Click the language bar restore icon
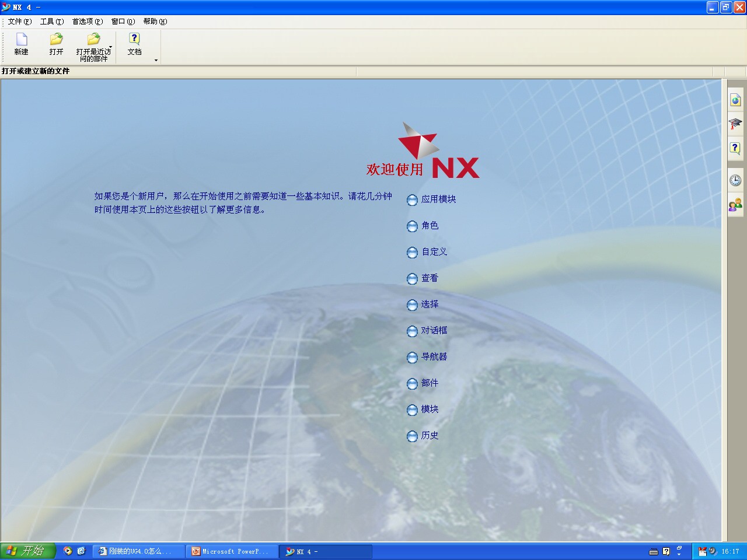 pos(679,548)
